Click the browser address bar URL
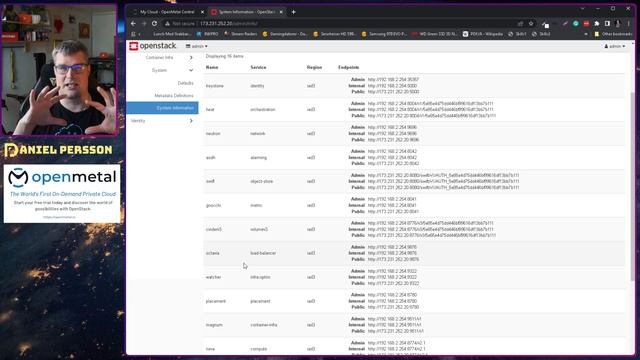This screenshot has height=360, width=640. coord(229,24)
